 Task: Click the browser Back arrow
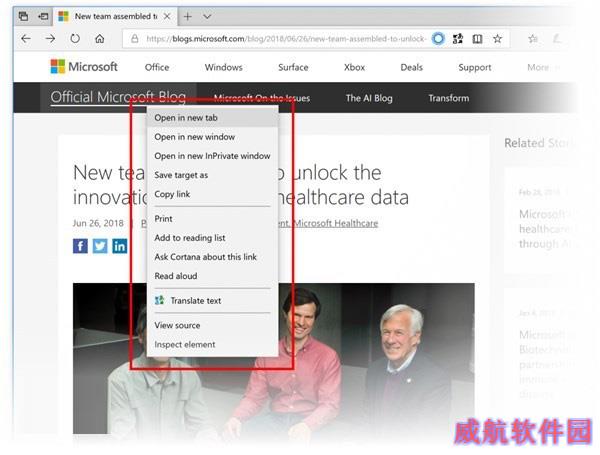point(26,39)
